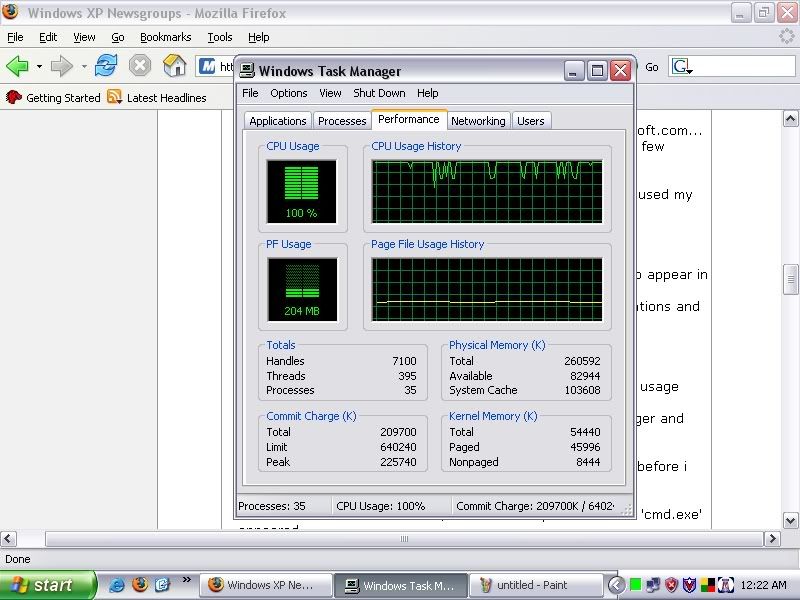
Task: Open Task Manager View menu
Action: 330,93
